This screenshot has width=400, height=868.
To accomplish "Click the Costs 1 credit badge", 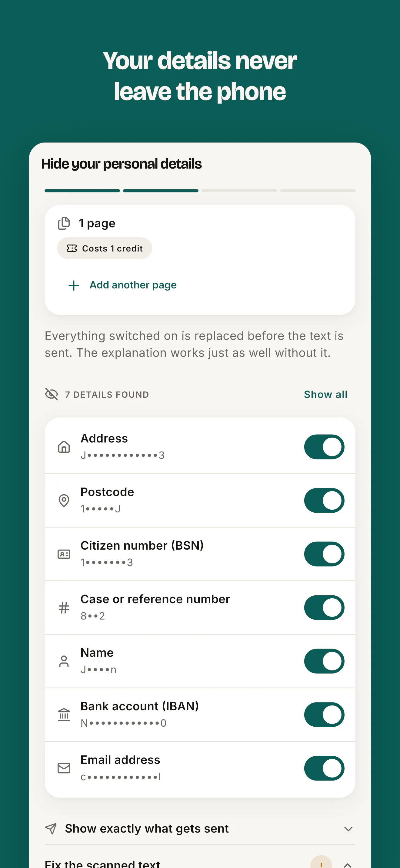I will [105, 248].
